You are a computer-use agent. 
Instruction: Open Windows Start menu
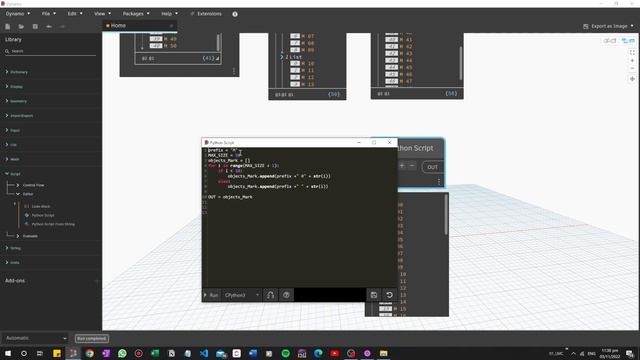[8, 353]
